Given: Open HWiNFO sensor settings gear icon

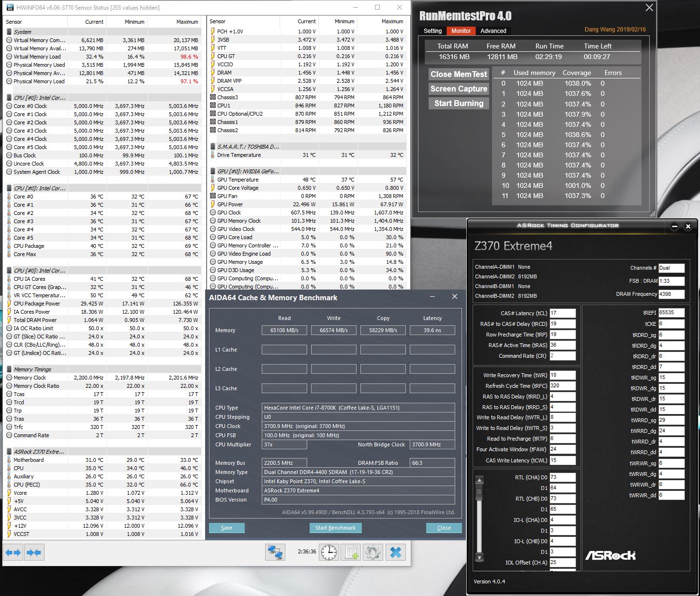Looking at the screenshot, I should tap(372, 552).
